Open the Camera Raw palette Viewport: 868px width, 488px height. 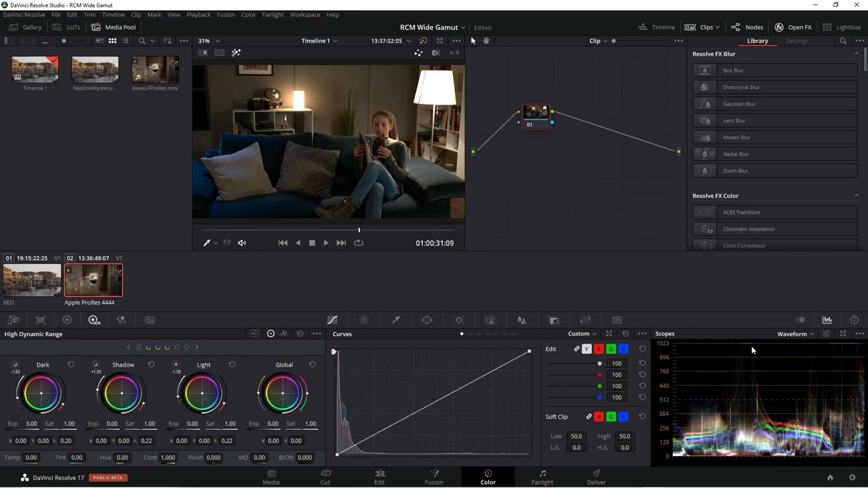click(13, 320)
